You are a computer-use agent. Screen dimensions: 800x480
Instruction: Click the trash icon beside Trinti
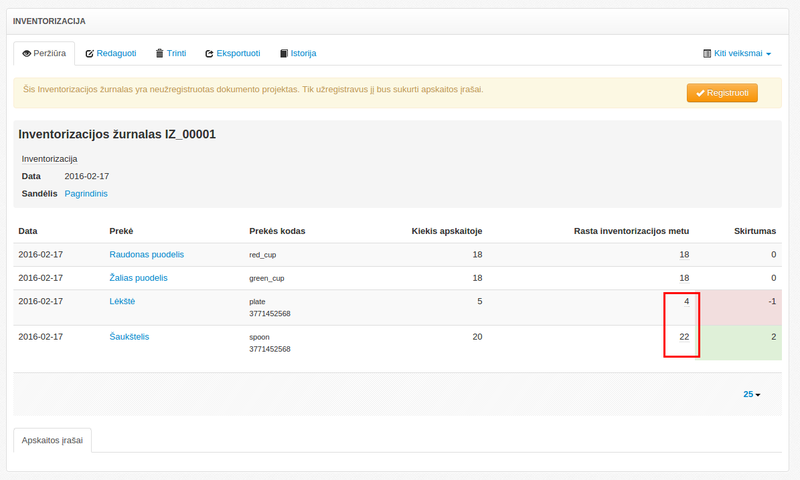159,53
